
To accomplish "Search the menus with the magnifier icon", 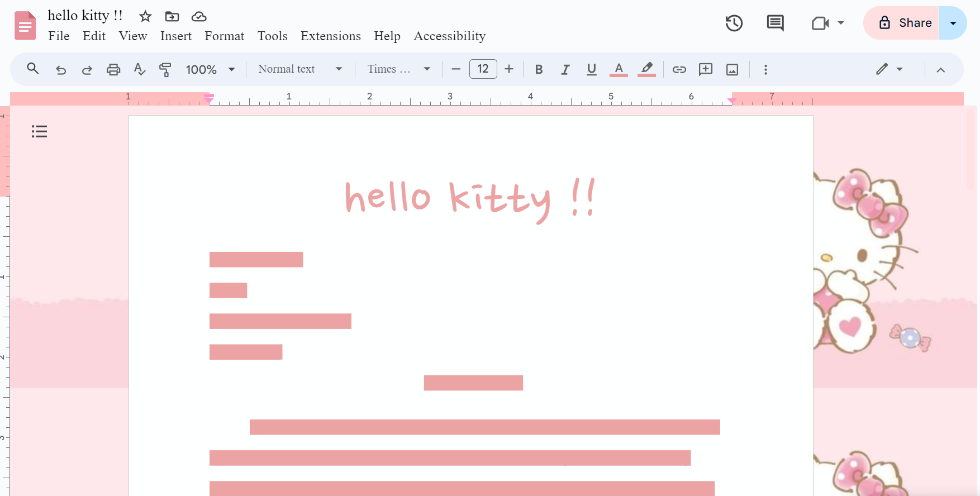I will pos(33,69).
